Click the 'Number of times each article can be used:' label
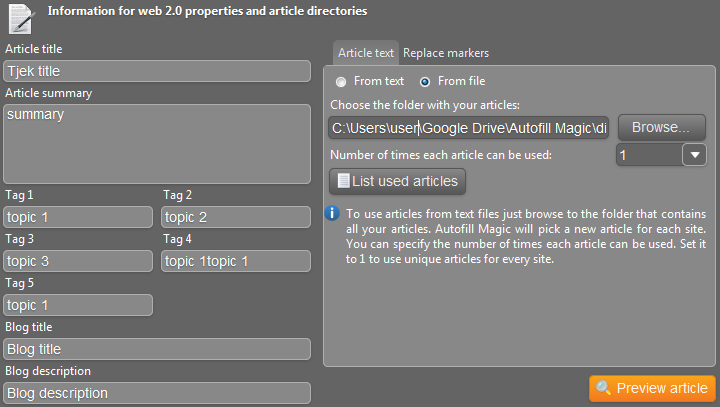Viewport: 720px width, 407px height. coord(441,155)
